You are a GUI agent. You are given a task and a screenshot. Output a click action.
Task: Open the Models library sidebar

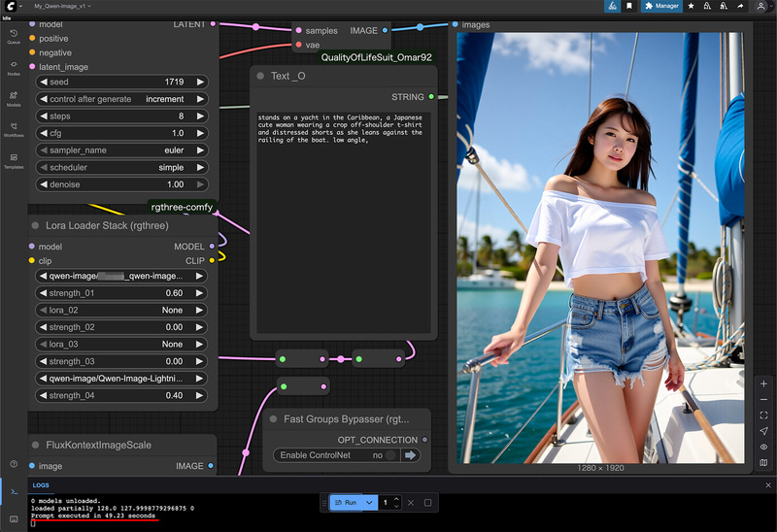coord(14,98)
